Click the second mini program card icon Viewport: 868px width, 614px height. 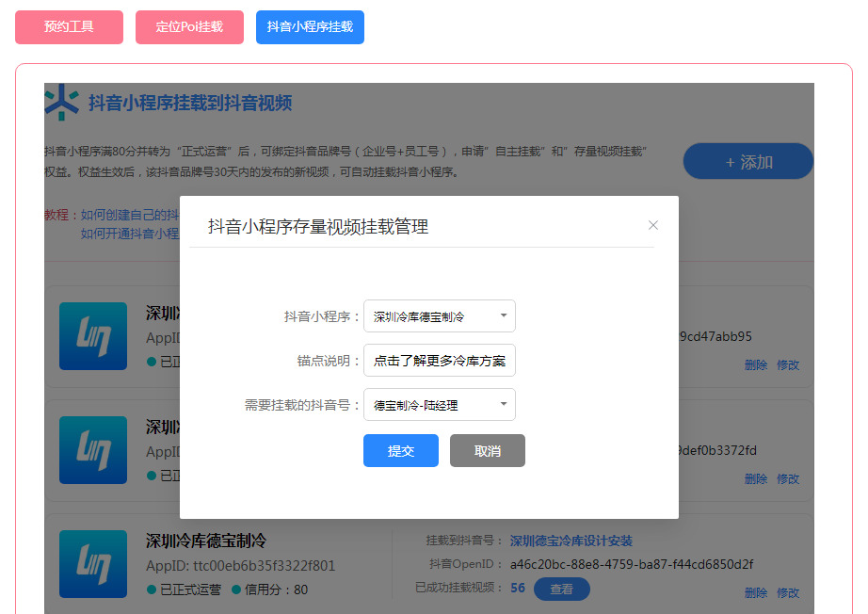(93, 450)
